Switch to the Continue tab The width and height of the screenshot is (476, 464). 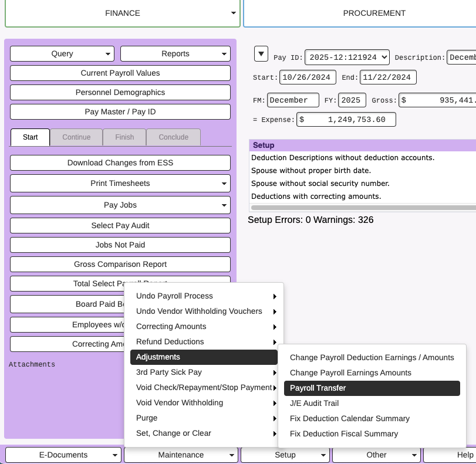(x=76, y=137)
